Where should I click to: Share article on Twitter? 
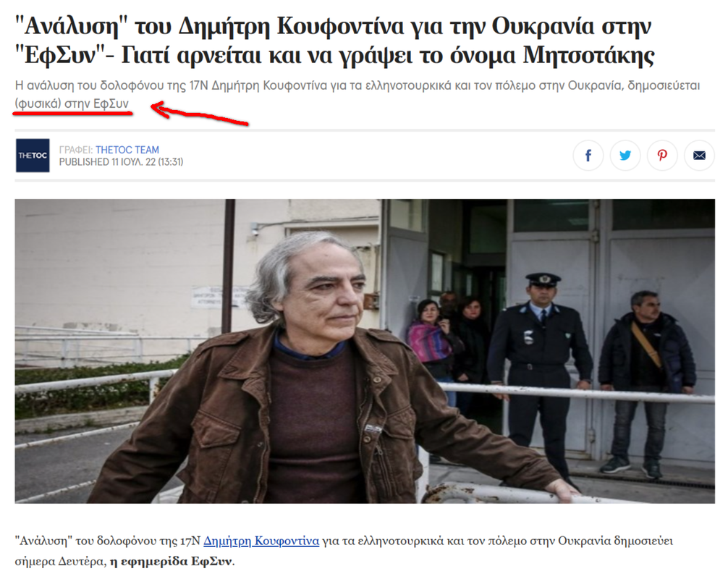pyautogui.click(x=625, y=156)
